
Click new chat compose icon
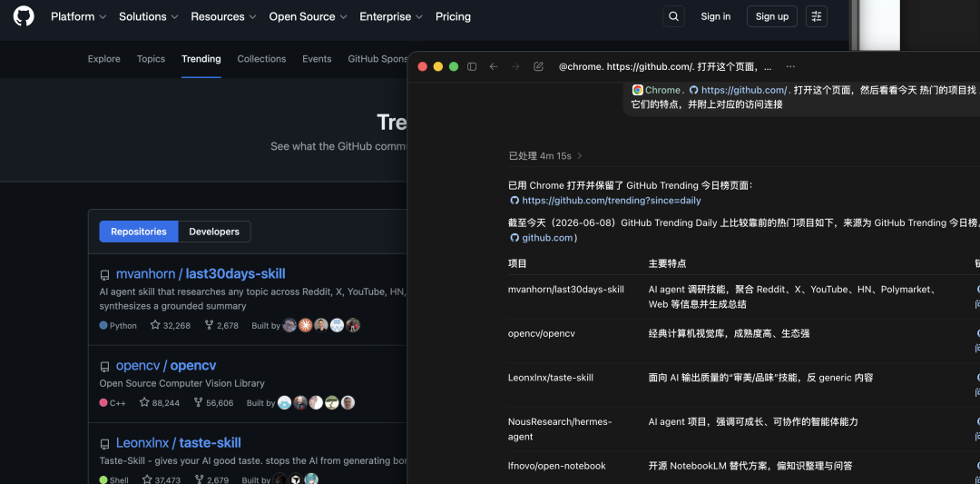point(538,66)
